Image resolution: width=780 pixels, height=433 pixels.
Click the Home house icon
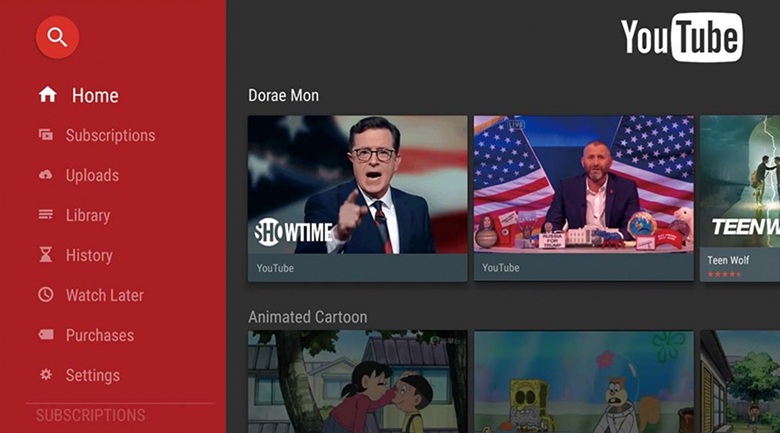coord(48,95)
